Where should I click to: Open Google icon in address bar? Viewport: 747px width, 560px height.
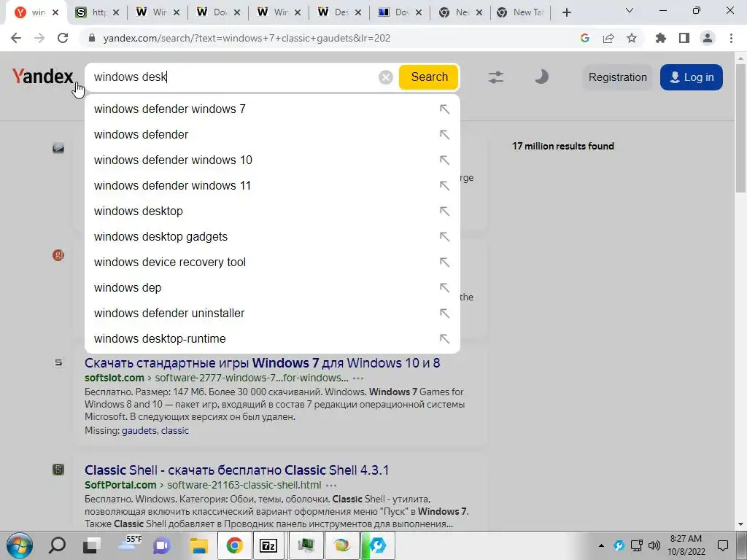pos(585,38)
